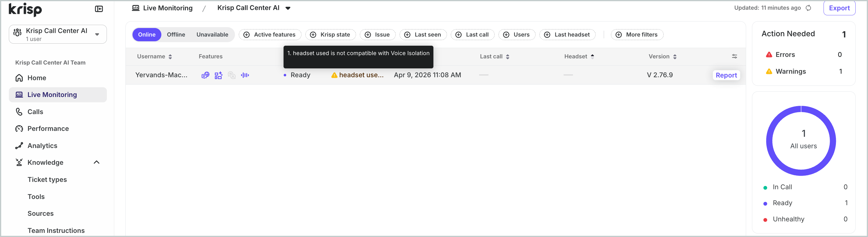Click Report for the Yervands-Mac user

[726, 75]
